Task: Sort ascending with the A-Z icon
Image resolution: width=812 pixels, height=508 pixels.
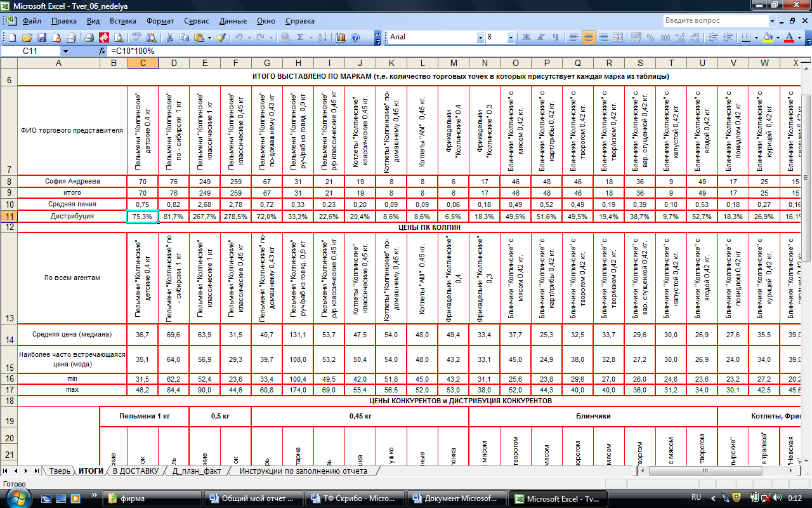Action: pyautogui.click(x=323, y=37)
